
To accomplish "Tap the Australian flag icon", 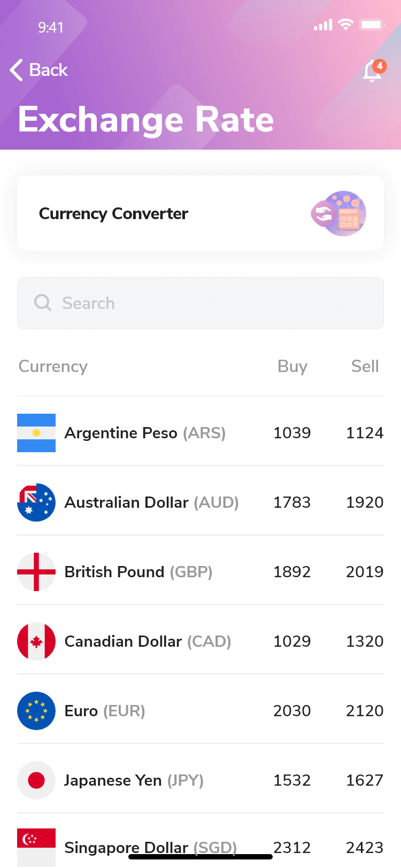I will click(x=36, y=502).
